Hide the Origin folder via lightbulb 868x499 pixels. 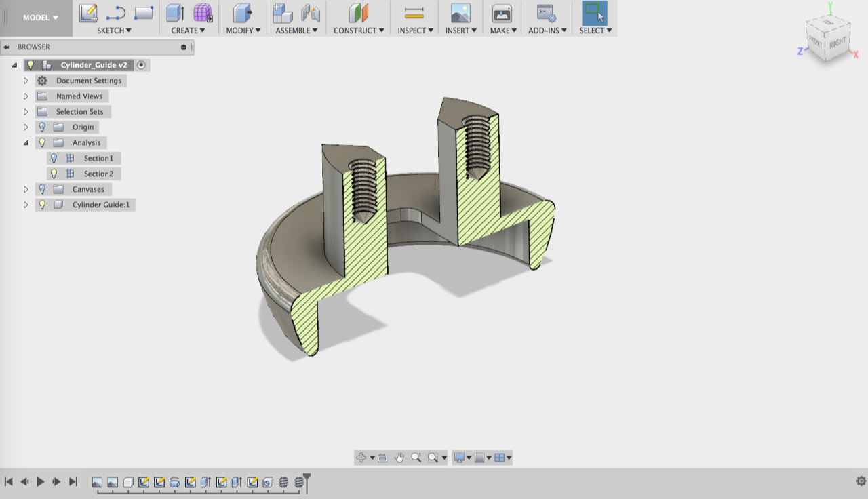click(42, 127)
